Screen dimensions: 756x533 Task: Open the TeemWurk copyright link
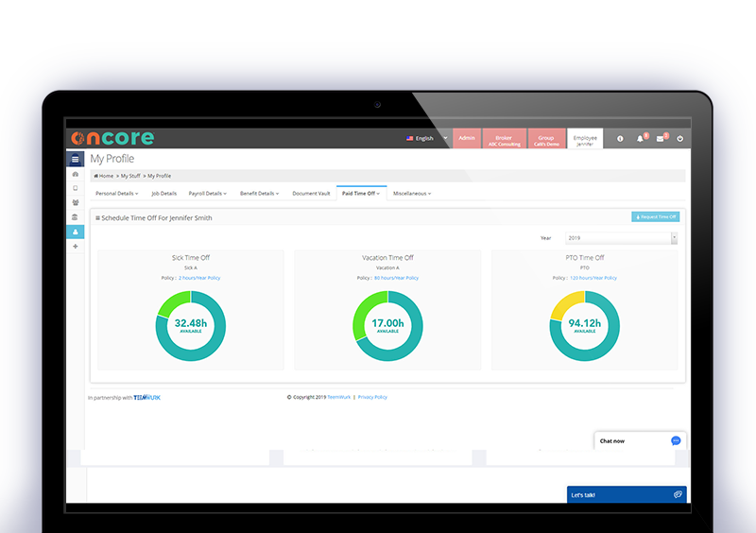339,397
